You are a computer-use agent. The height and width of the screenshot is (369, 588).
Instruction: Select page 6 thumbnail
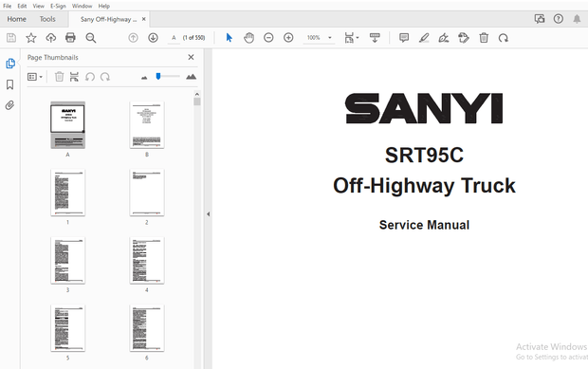pos(147,328)
